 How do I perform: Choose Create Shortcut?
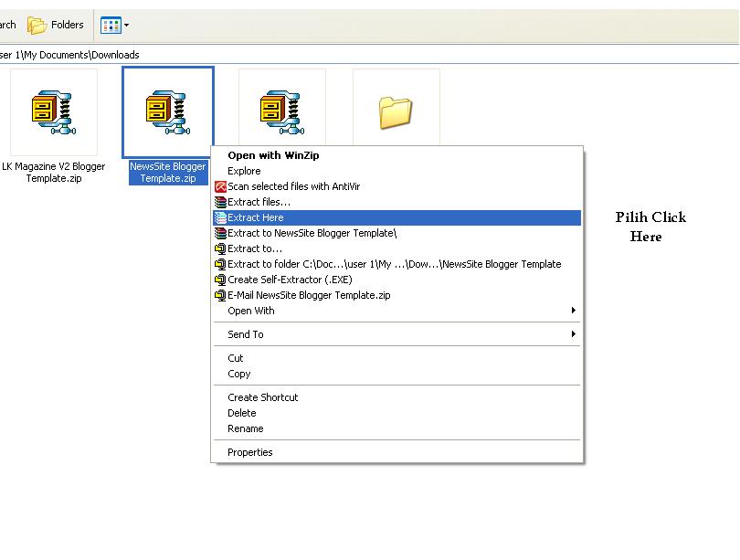tap(396, 397)
